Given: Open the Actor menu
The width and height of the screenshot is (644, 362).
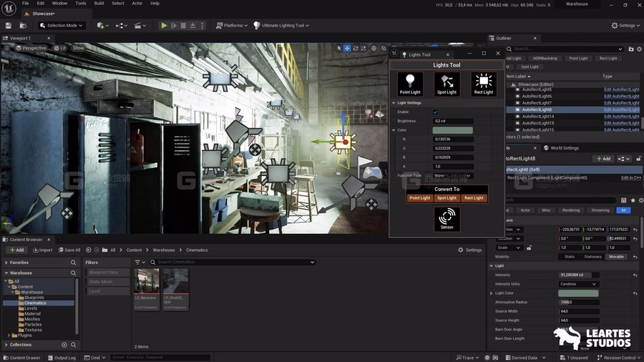Looking at the screenshot, I should click(x=137, y=4).
